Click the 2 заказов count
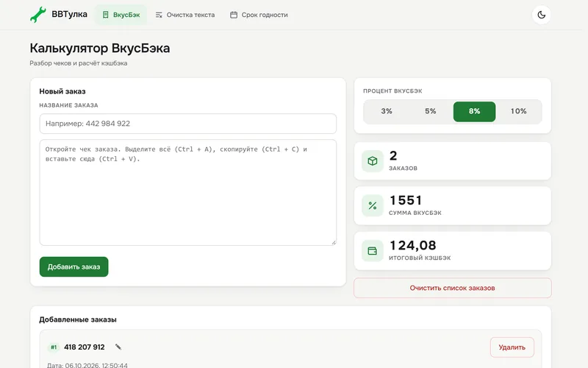Image resolution: width=588 pixels, height=368 pixels. 393,155
